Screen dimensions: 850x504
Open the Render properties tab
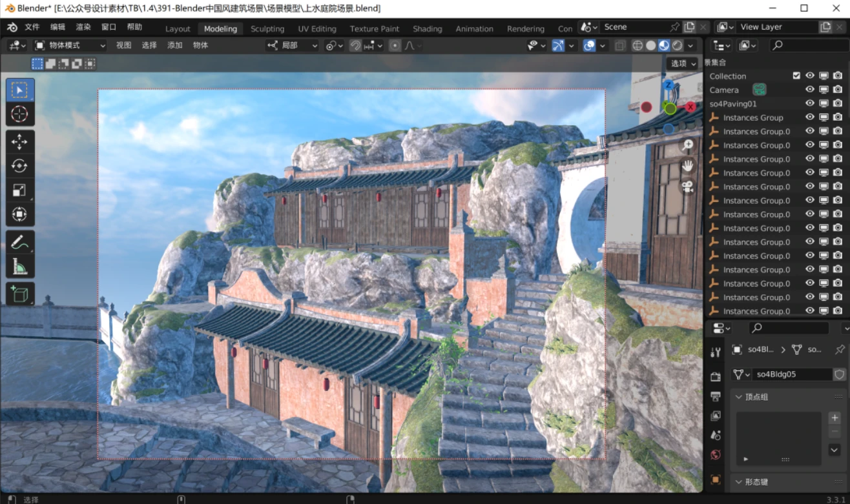point(715,377)
